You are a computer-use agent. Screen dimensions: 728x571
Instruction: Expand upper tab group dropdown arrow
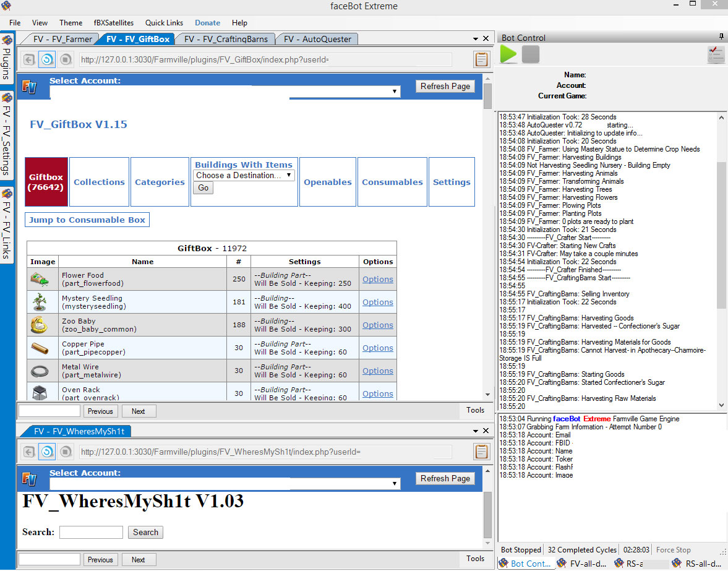476,39
